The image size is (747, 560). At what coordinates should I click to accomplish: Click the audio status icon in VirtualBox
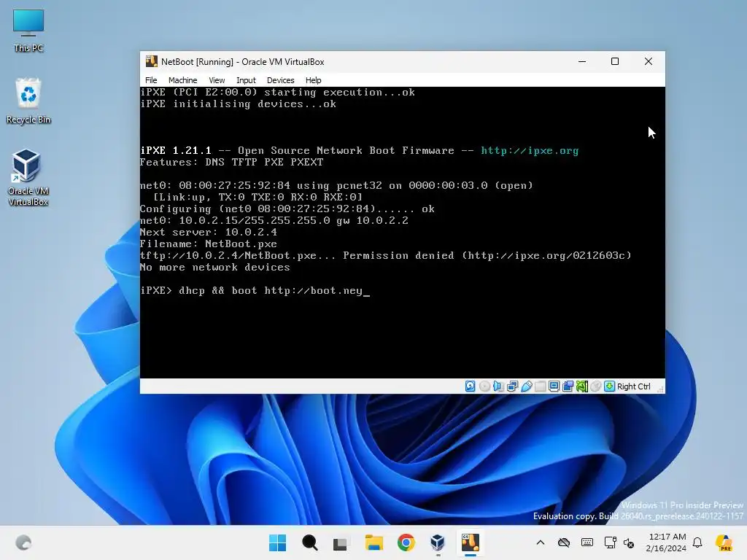point(498,386)
